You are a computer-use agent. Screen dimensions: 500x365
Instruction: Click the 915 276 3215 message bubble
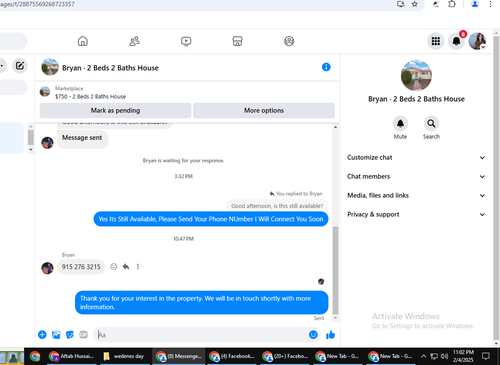coord(81,267)
